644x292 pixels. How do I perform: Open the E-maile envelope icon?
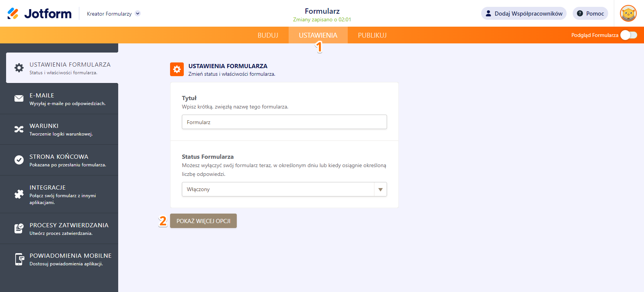coord(19,98)
